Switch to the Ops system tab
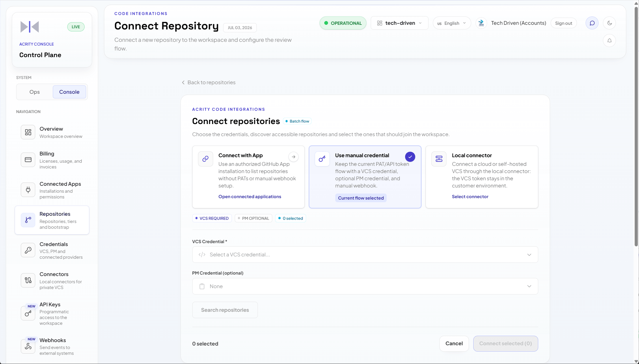 (x=34, y=92)
